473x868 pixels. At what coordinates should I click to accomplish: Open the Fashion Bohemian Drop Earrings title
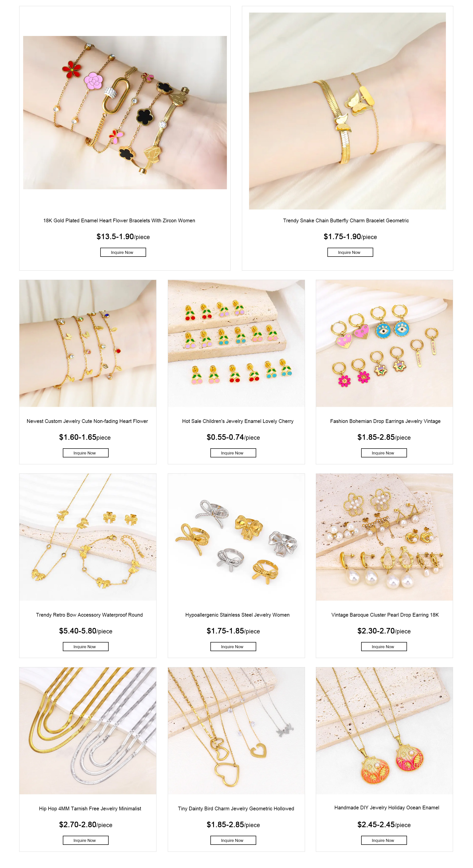385,421
